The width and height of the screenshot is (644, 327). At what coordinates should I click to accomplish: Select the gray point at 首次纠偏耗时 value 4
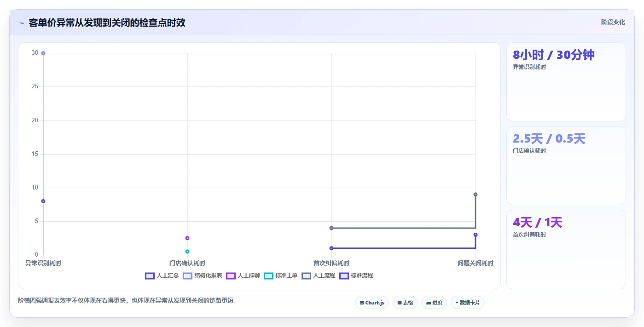331,228
